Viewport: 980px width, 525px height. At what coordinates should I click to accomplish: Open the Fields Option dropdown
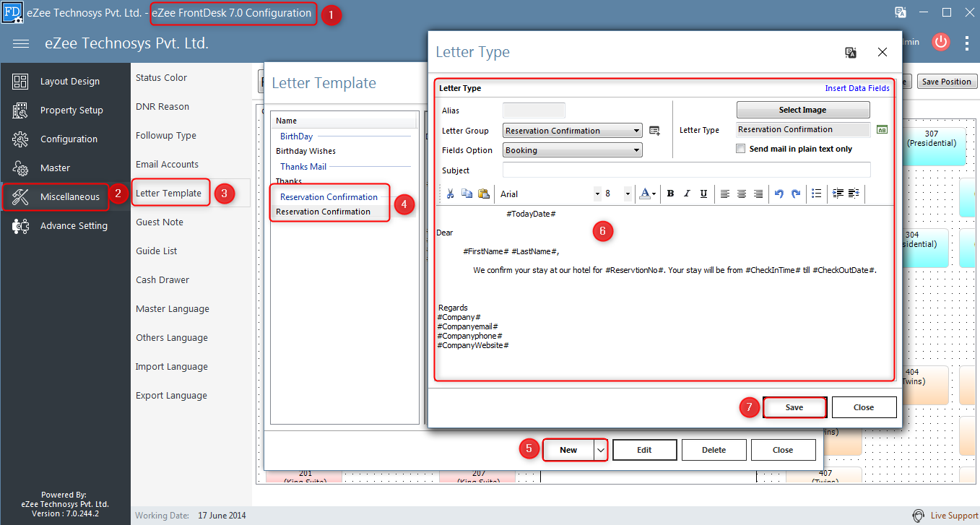tap(573, 150)
